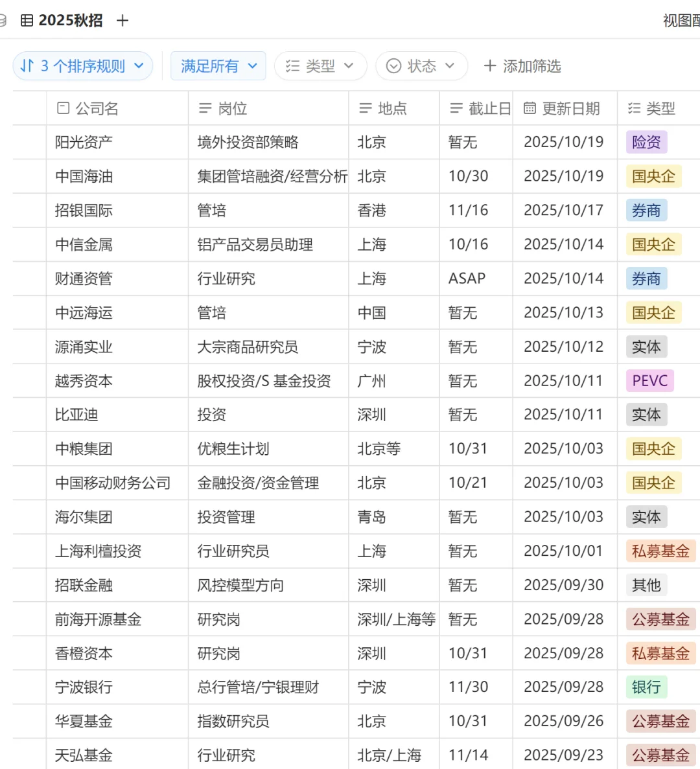Expand the 3 个排序规则 dropdown chevron
The image size is (700, 769).
coord(139,65)
